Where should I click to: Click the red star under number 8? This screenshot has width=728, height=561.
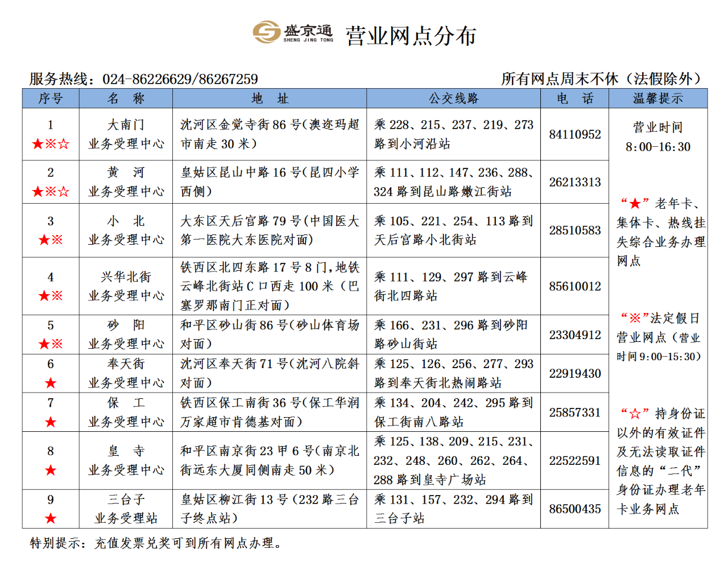51,470
